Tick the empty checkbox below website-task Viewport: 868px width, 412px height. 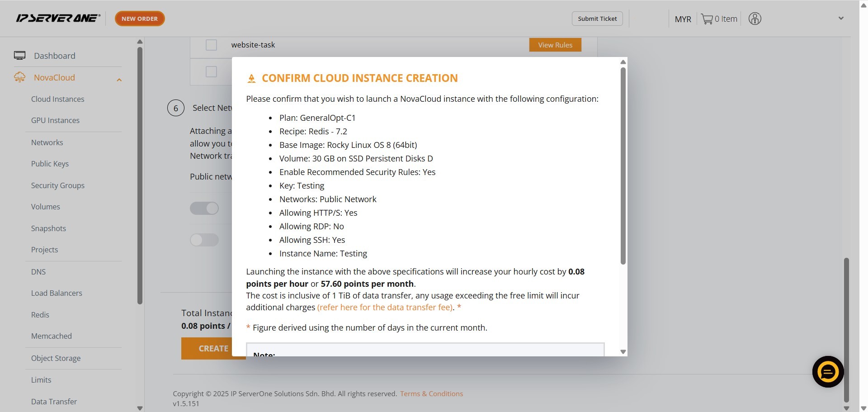click(211, 71)
